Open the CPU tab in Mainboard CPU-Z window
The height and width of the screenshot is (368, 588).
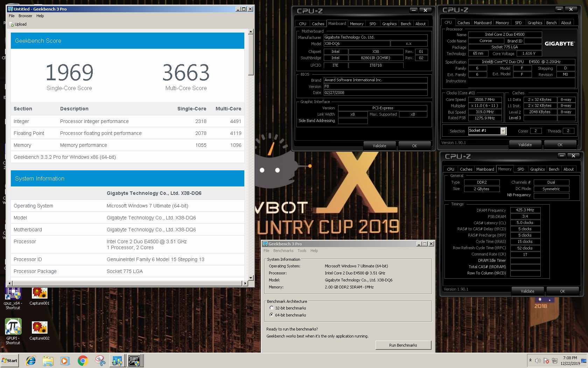click(x=302, y=24)
